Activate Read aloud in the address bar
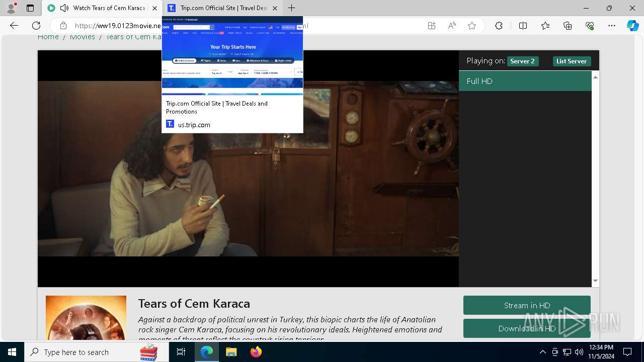The width and height of the screenshot is (644, 362). pos(452,26)
